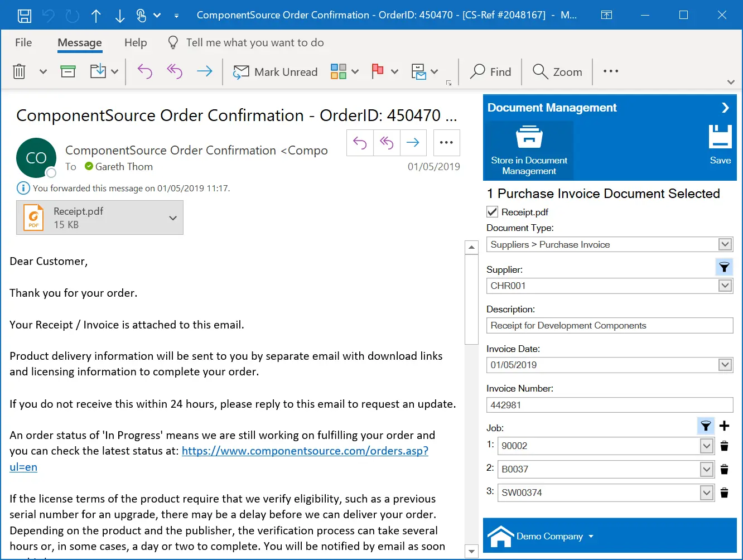Click the email body scrollbar down arrow
This screenshot has width=743, height=560.
pos(471,551)
